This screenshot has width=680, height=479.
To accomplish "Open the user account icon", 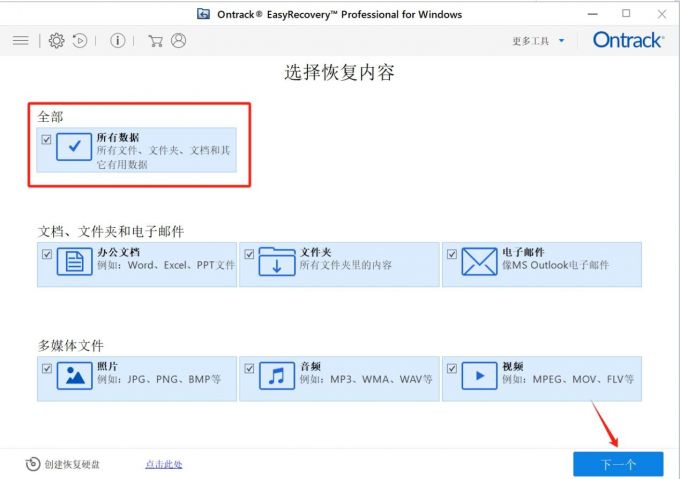I will pos(178,41).
